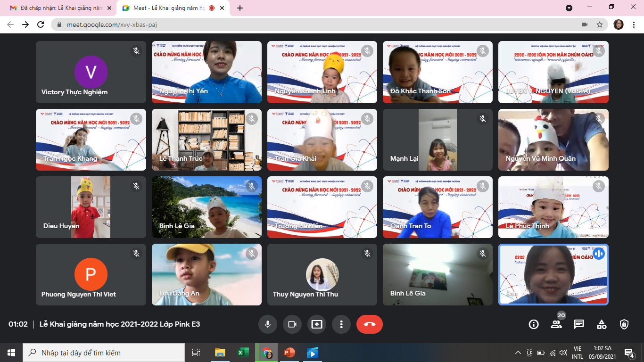This screenshot has height=362, width=644.
Task: Open the chat messages panel
Action: click(x=579, y=324)
